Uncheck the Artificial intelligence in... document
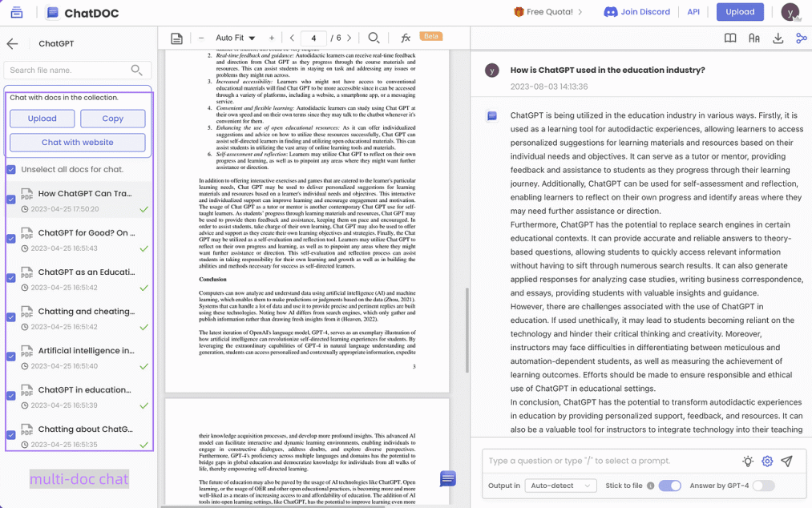Viewport: 812px width, 508px height. tap(11, 357)
